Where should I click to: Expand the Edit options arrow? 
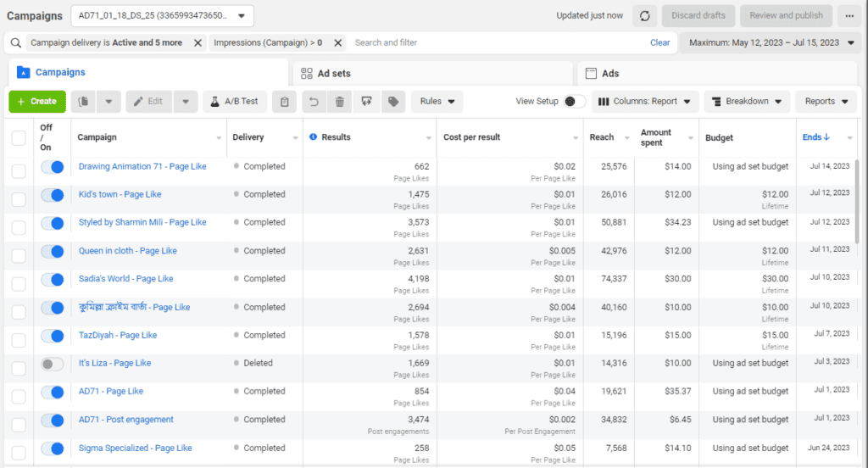coord(186,102)
